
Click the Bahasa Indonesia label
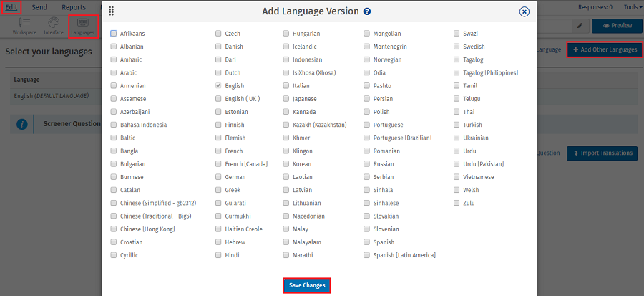143,125
